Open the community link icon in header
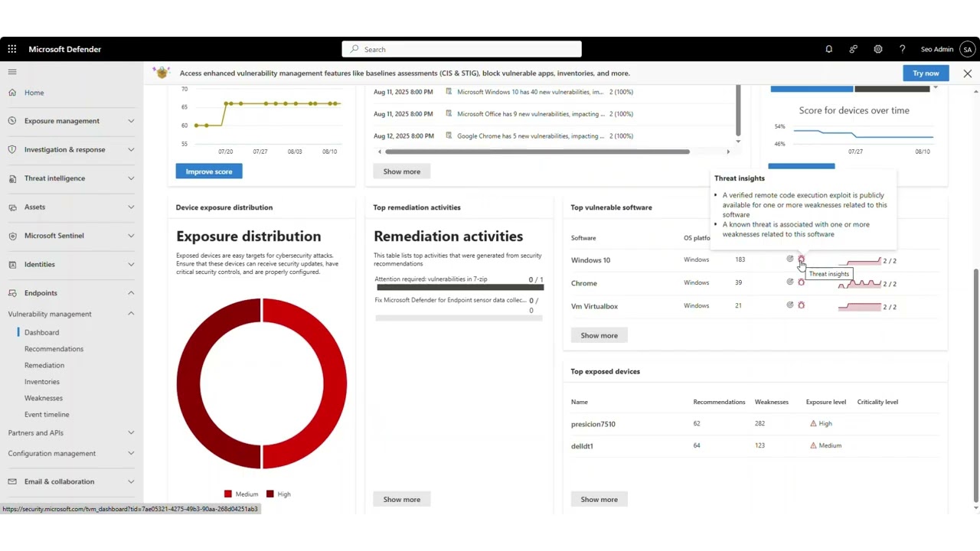 click(x=853, y=49)
